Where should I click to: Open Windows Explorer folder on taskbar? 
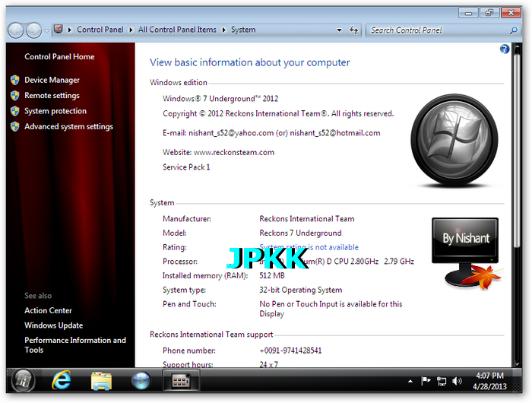pos(101,381)
